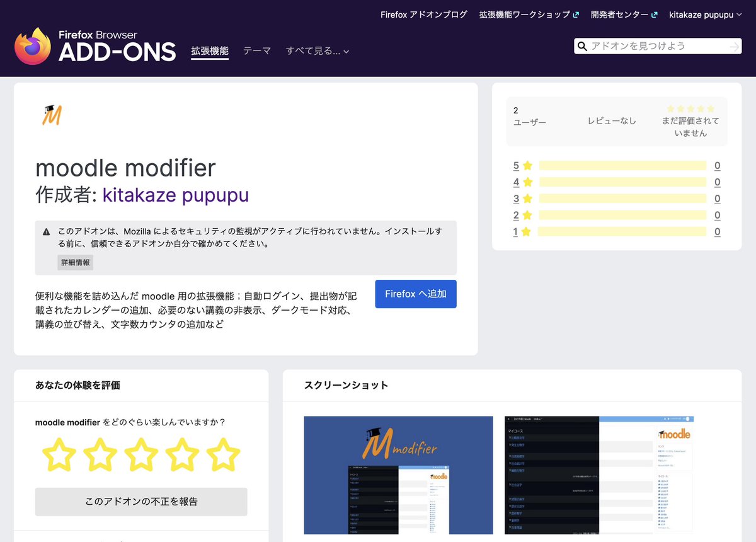Open the second screenshot showing dark mode
Screen dimensions: 756x542
pyautogui.click(x=599, y=475)
